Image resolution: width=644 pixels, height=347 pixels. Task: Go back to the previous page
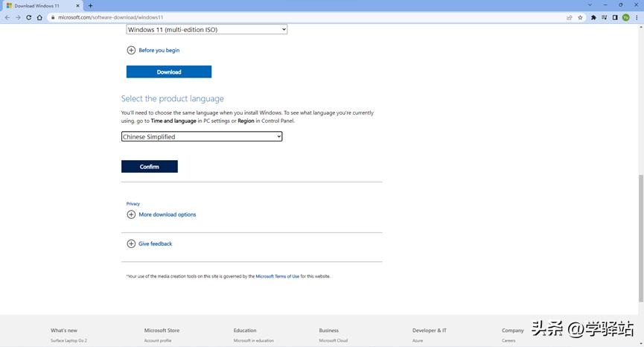tap(7, 17)
